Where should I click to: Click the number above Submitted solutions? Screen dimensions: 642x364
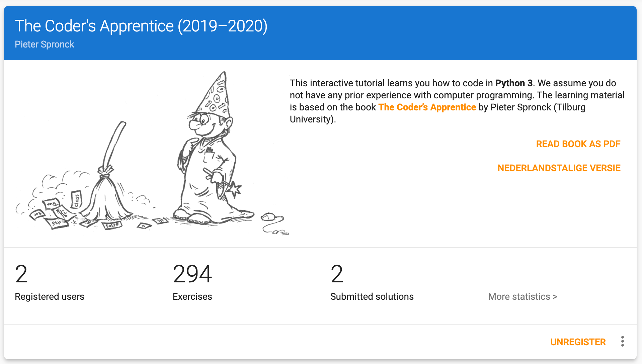337,274
